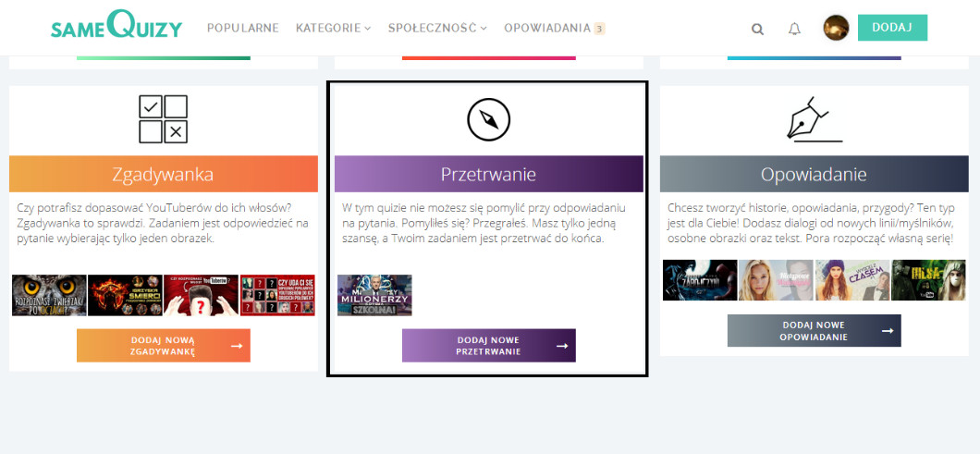Open the Milionerzy quiz thumbnail
The width and height of the screenshot is (980, 454).
tap(374, 295)
